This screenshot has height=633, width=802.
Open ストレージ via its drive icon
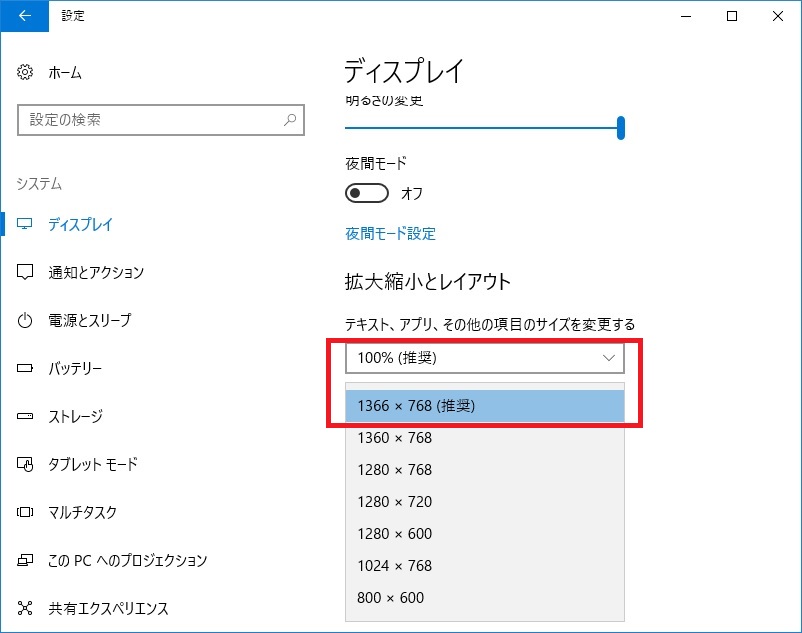coord(26,416)
